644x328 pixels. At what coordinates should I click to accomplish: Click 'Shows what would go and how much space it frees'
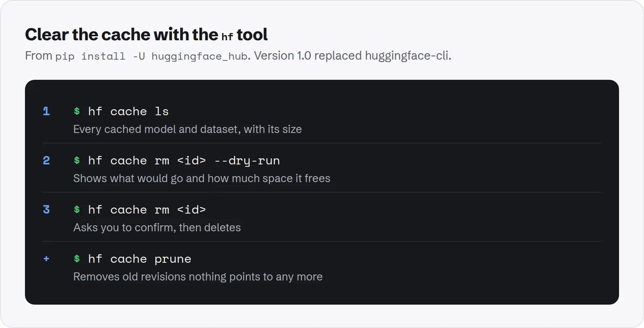pos(202,179)
